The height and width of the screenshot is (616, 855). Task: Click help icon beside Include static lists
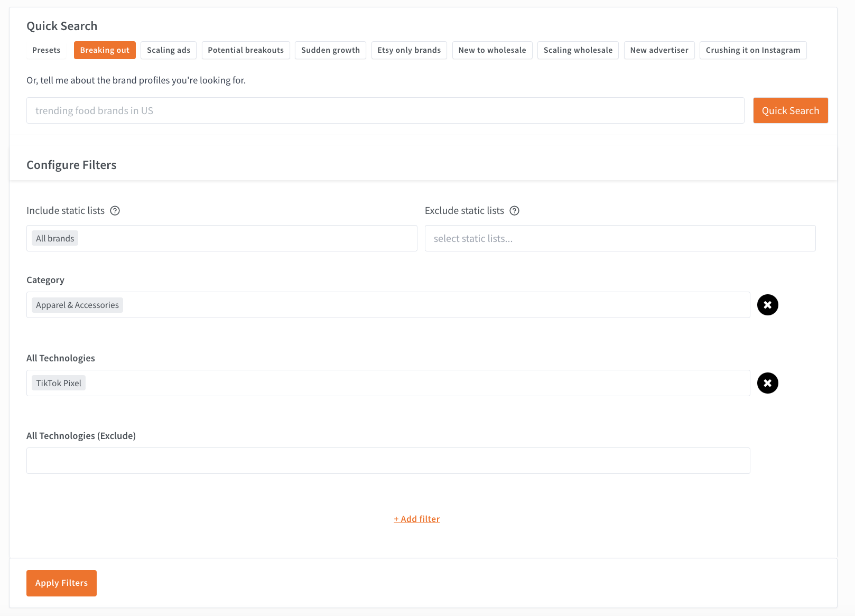click(x=115, y=211)
